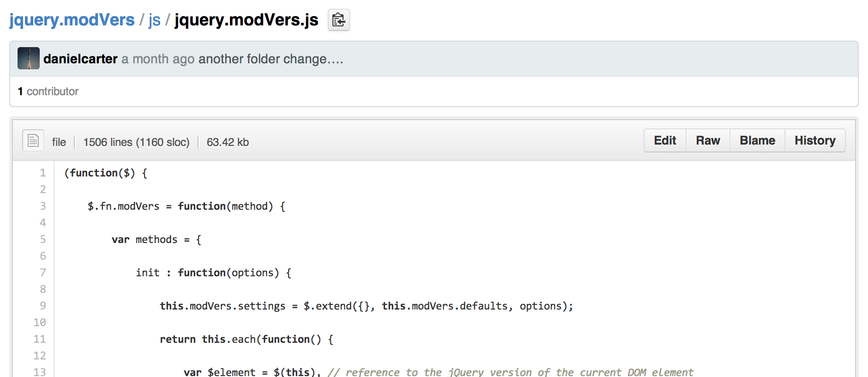This screenshot has height=377, width=868.
Task: Select line number 1
Action: point(43,173)
